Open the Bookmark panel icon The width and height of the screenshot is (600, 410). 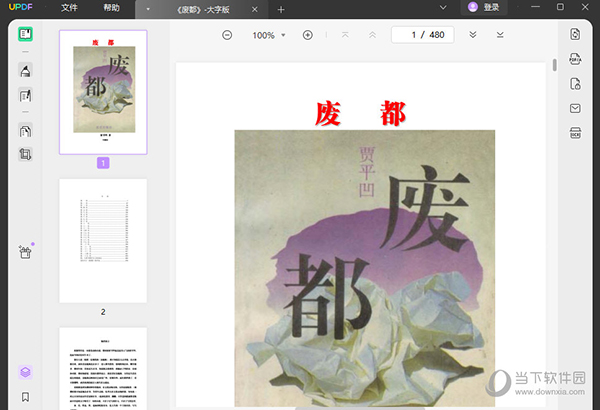coord(25,397)
